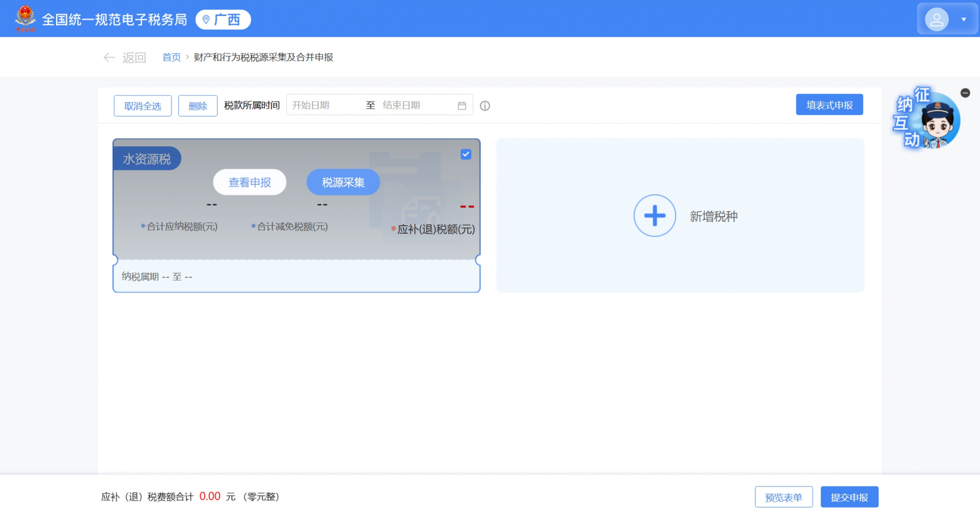Go to 首页 in the breadcrumb
Screen dimensions: 980x515
[x=171, y=57]
